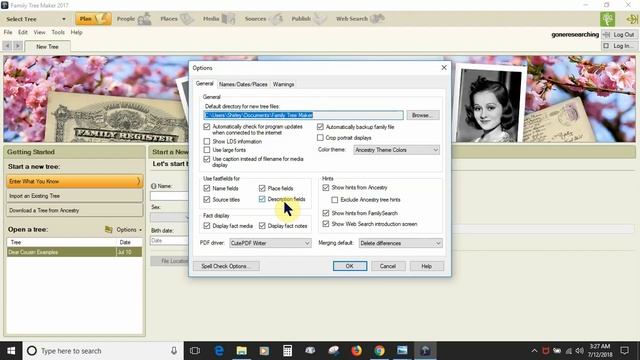This screenshot has width=640, height=360.
Task: Open Task View on the taskbar
Action: click(x=195, y=351)
